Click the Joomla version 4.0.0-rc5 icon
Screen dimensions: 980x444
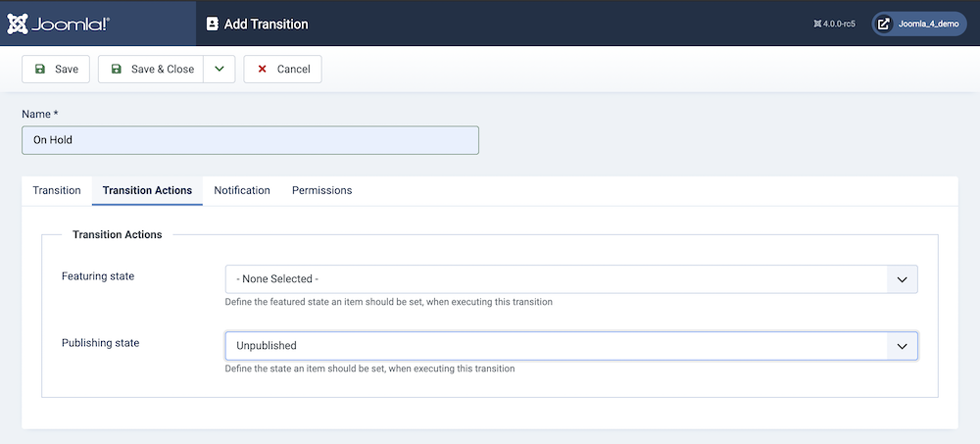tap(817, 24)
